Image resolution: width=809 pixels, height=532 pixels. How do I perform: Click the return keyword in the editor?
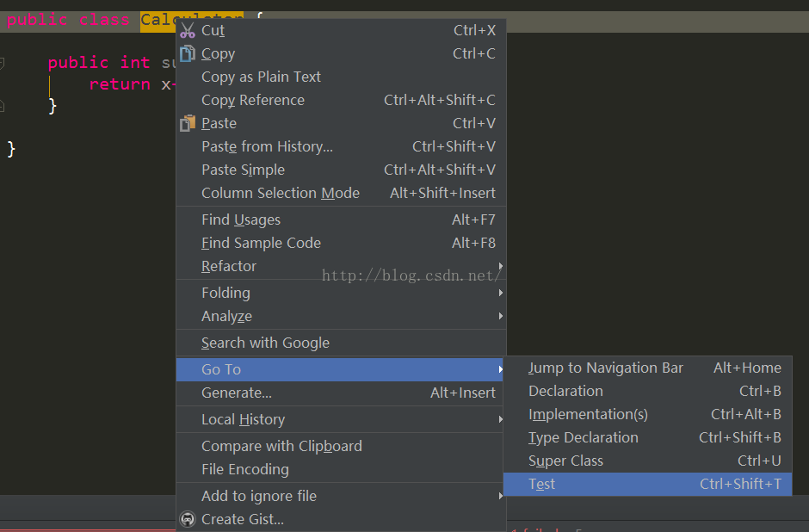pyautogui.click(x=120, y=84)
